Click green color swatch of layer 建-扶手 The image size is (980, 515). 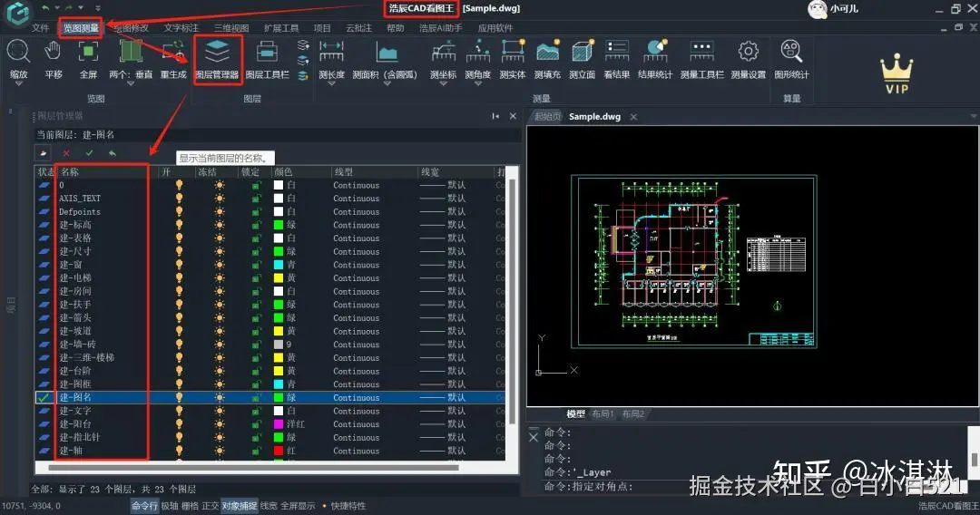[x=279, y=305]
